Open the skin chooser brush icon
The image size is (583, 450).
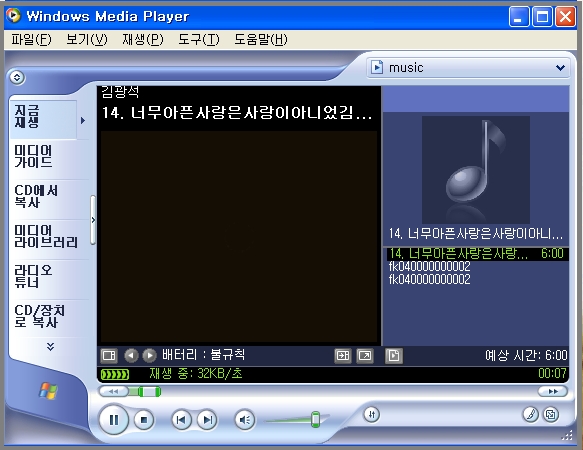[531, 414]
